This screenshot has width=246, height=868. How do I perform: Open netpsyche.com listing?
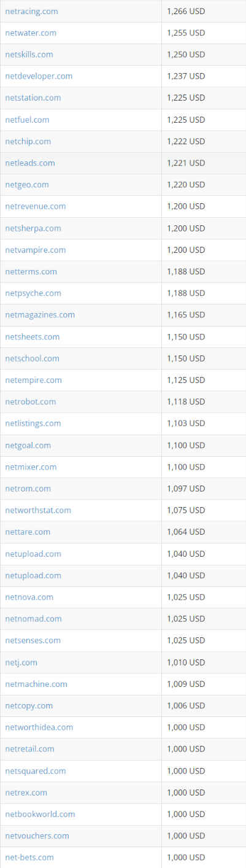[33, 293]
